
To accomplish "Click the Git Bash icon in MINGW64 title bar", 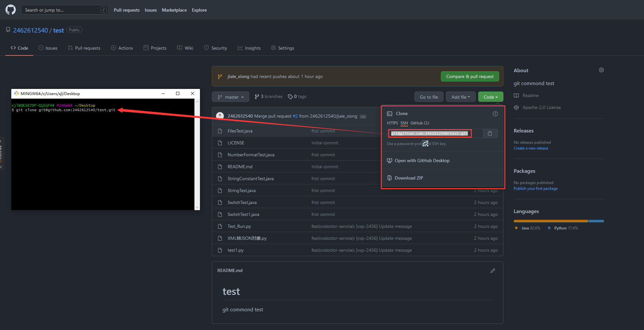I will [16, 93].
